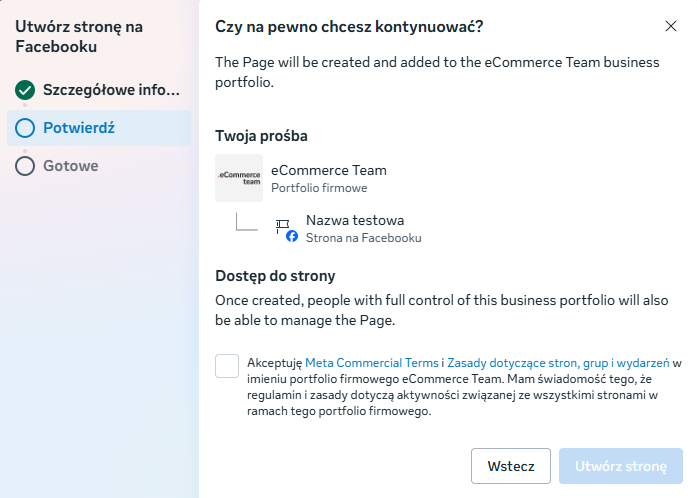Click the page flag icon beside Nazwa testowa
Screen dimensions: 697x498
point(283,225)
